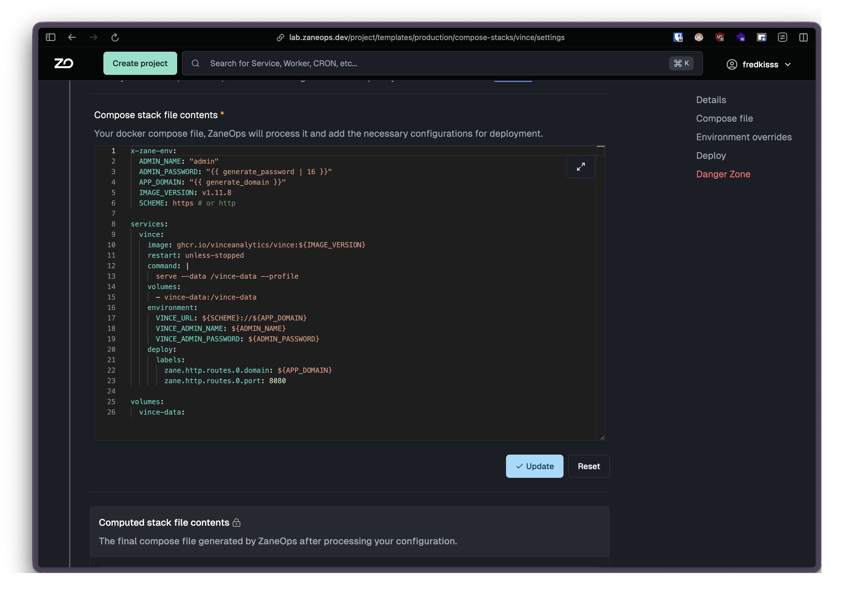Screen dimensions: 854x616
Task: Click the browser forward arrow
Action: pos(93,37)
